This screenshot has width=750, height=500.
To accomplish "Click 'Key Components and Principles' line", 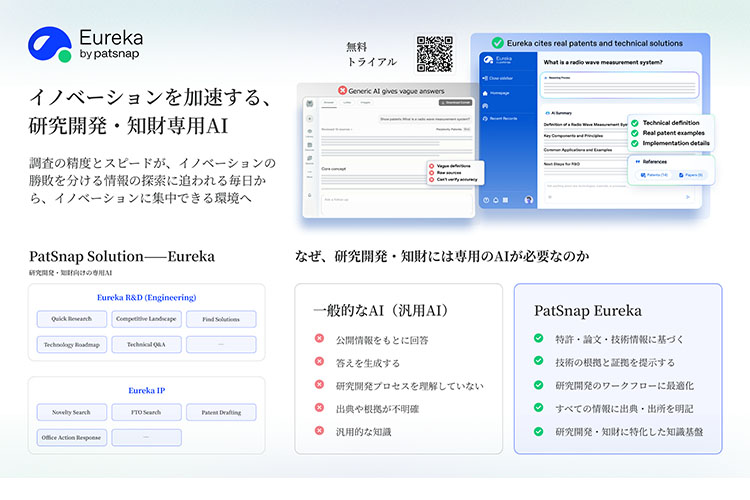I will coord(573,136).
